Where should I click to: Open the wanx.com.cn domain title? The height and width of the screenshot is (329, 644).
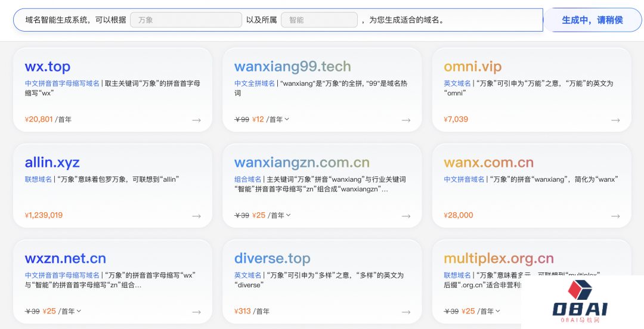click(489, 163)
